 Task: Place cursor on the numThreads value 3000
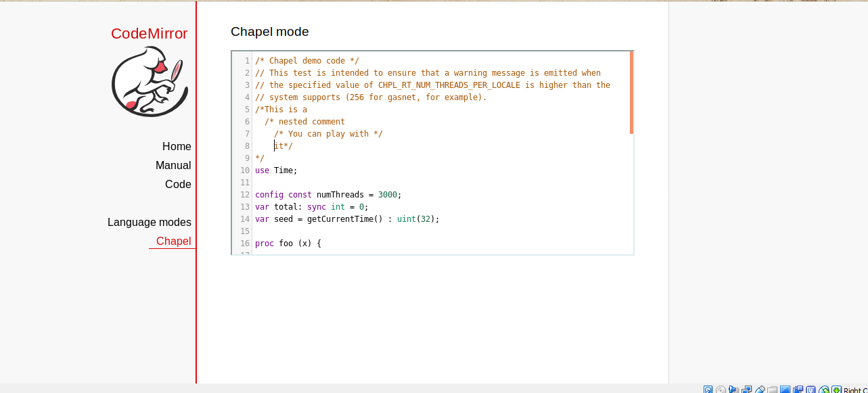click(x=388, y=195)
